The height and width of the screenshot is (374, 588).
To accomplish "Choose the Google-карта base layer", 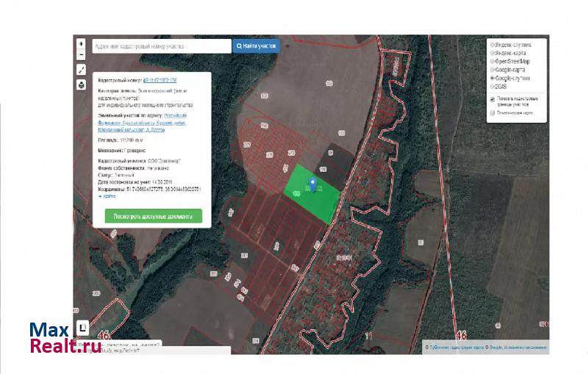I will point(492,69).
